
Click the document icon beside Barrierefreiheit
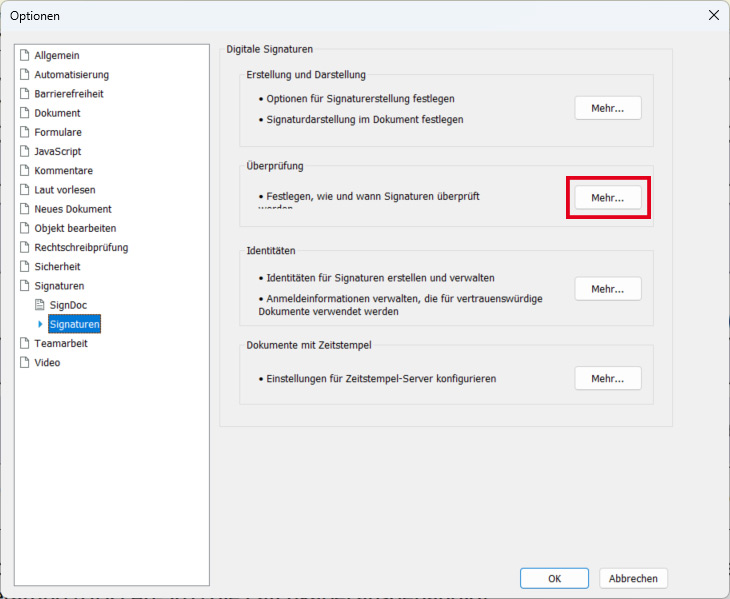coord(26,93)
